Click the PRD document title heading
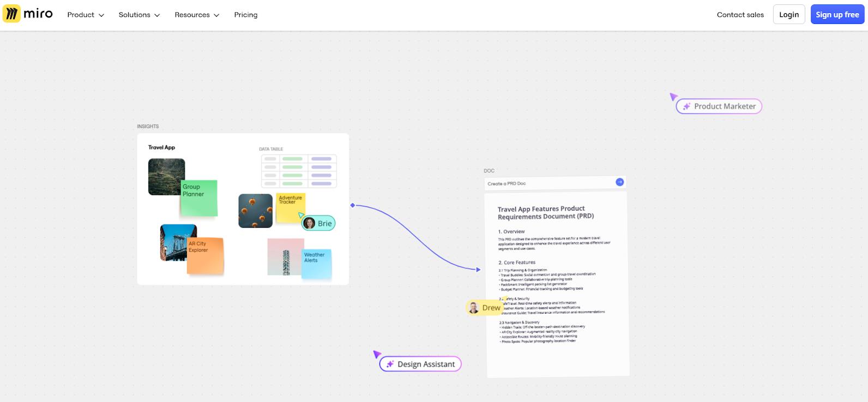868x402 pixels. pos(545,212)
